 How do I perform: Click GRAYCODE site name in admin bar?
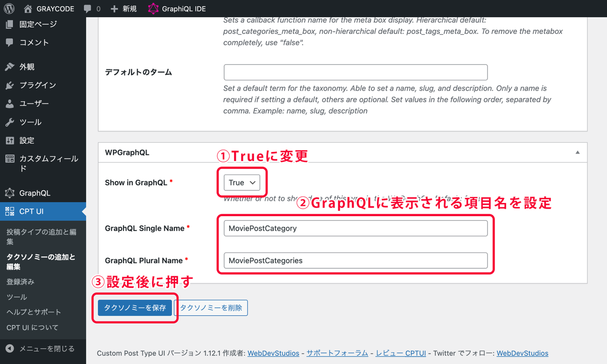tap(55, 9)
